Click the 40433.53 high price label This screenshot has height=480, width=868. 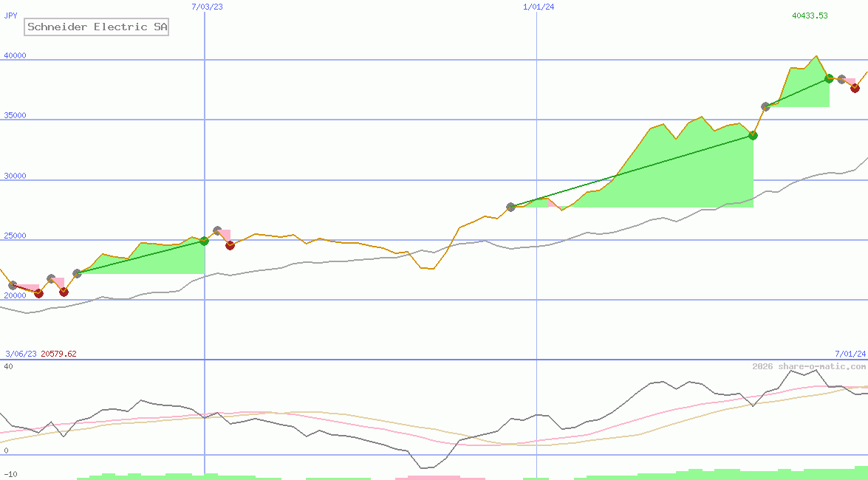point(810,16)
